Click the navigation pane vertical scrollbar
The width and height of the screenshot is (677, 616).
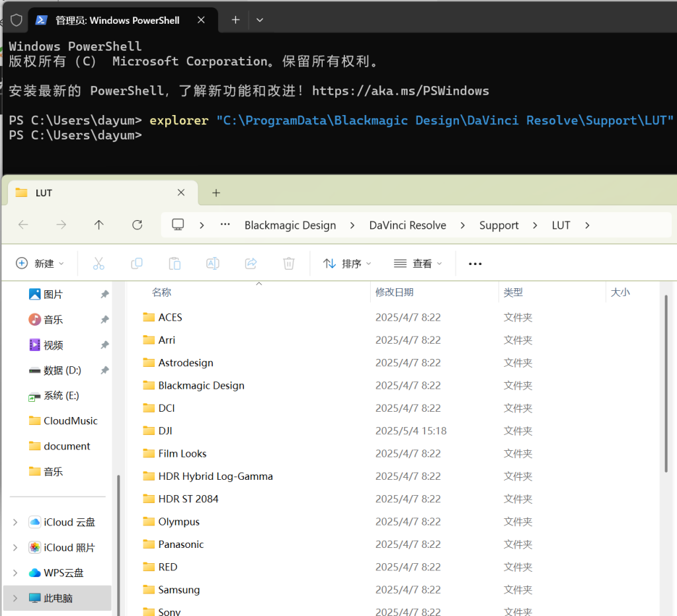click(x=118, y=544)
